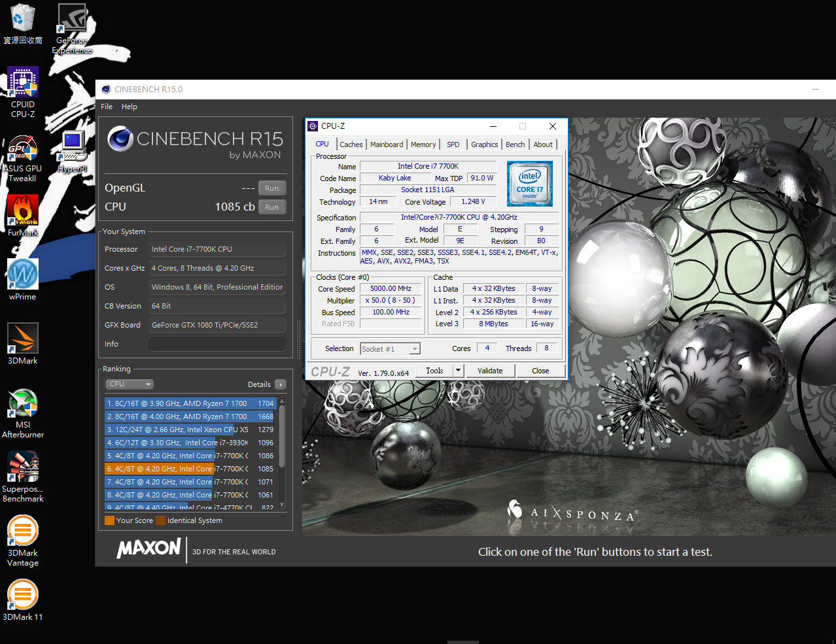Open the Cinebench File menu
The height and width of the screenshot is (644, 836).
click(x=107, y=107)
